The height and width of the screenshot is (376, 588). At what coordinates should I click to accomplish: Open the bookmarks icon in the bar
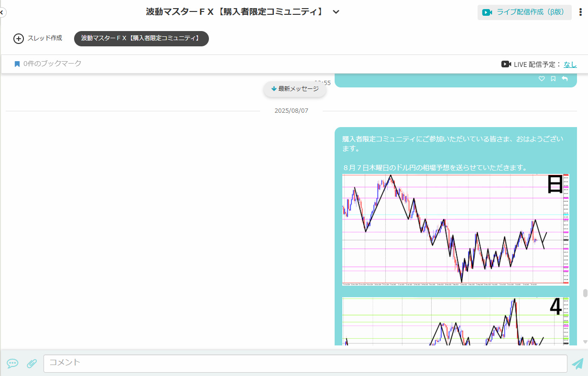pos(17,64)
